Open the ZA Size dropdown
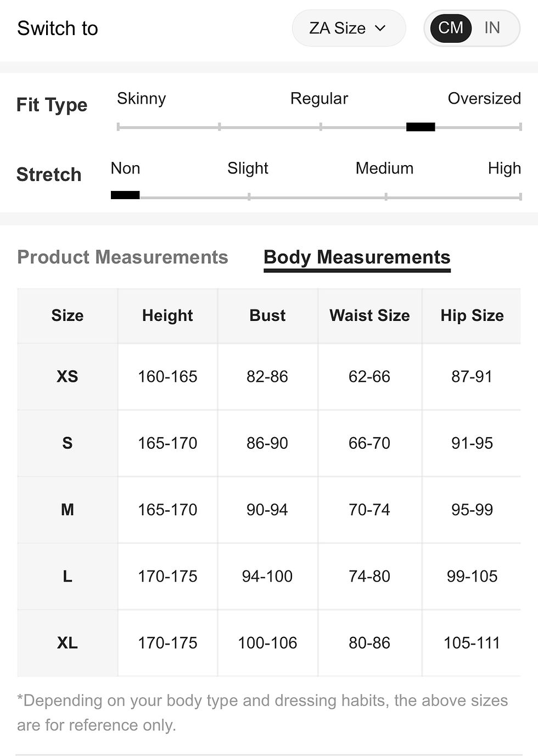This screenshot has width=538, height=756. 349,28
